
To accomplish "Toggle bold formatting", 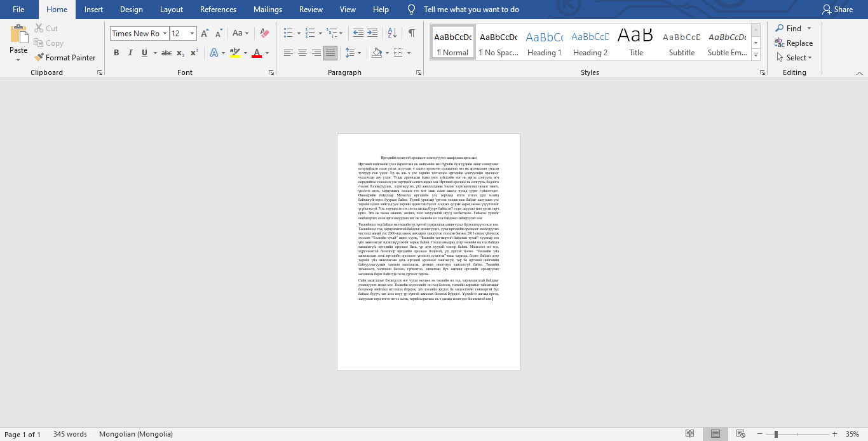I will (116, 53).
